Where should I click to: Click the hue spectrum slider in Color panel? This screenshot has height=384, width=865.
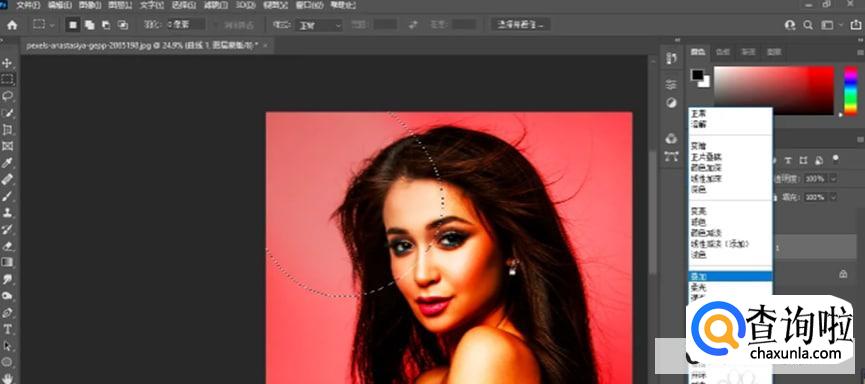(x=851, y=90)
